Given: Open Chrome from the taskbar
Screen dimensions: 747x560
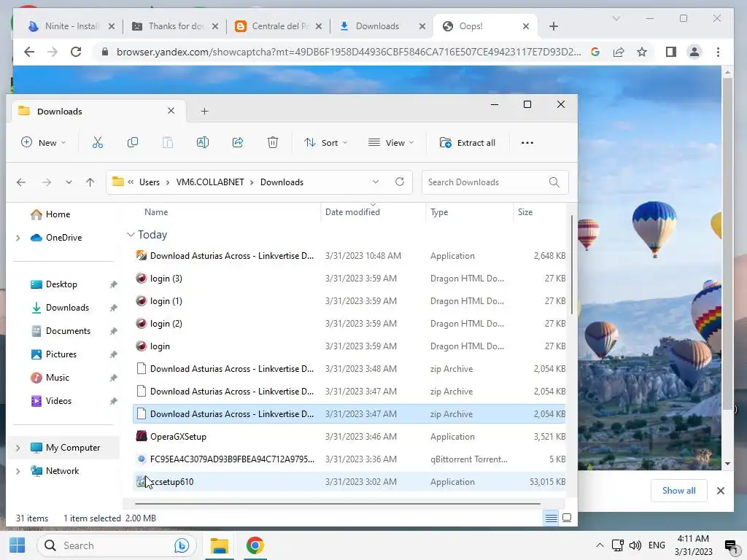Looking at the screenshot, I should (x=255, y=545).
